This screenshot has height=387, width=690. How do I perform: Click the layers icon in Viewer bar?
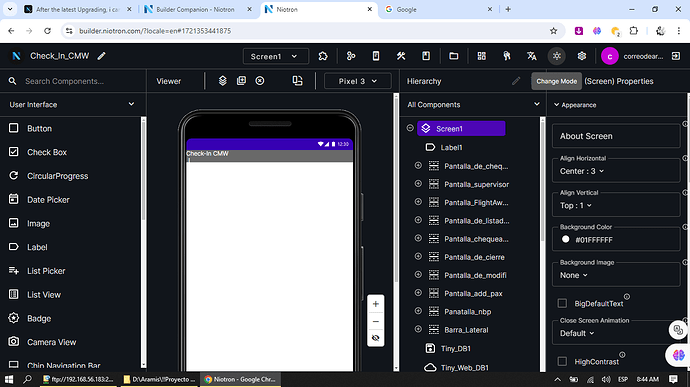(223, 81)
